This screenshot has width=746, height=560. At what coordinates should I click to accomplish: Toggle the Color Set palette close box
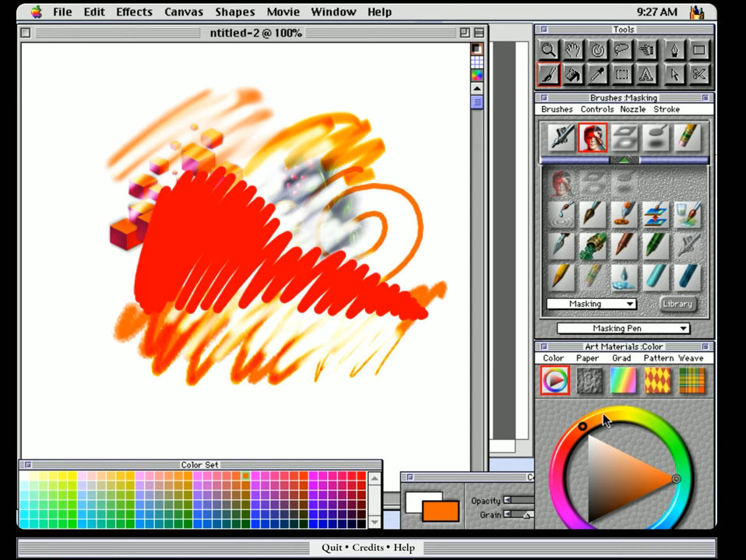pos(27,465)
